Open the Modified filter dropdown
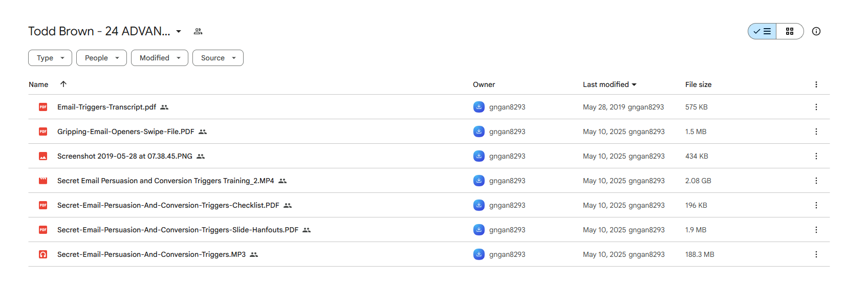 [x=160, y=58]
